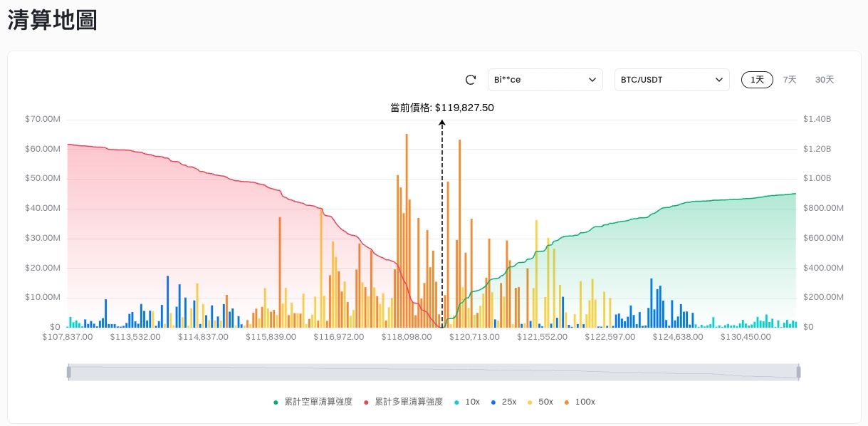Click the orange 100x legend marker
Image resolution: width=868 pixels, height=426 pixels.
(567, 402)
